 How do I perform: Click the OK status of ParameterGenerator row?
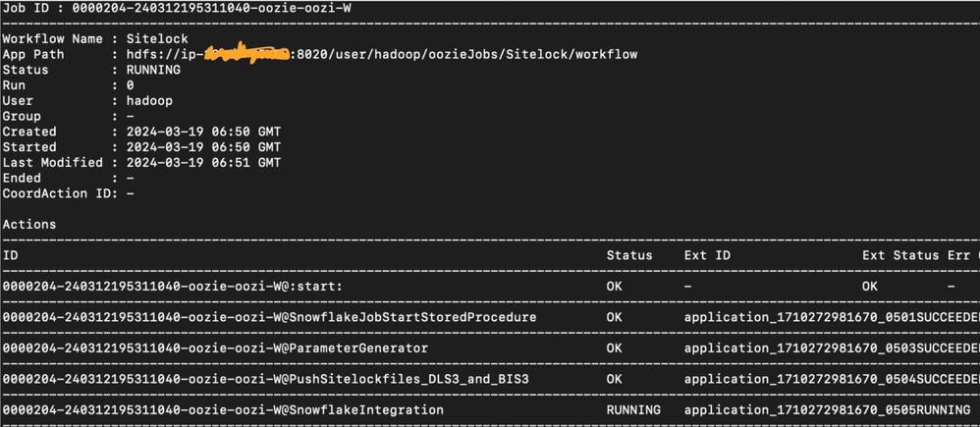pos(614,348)
